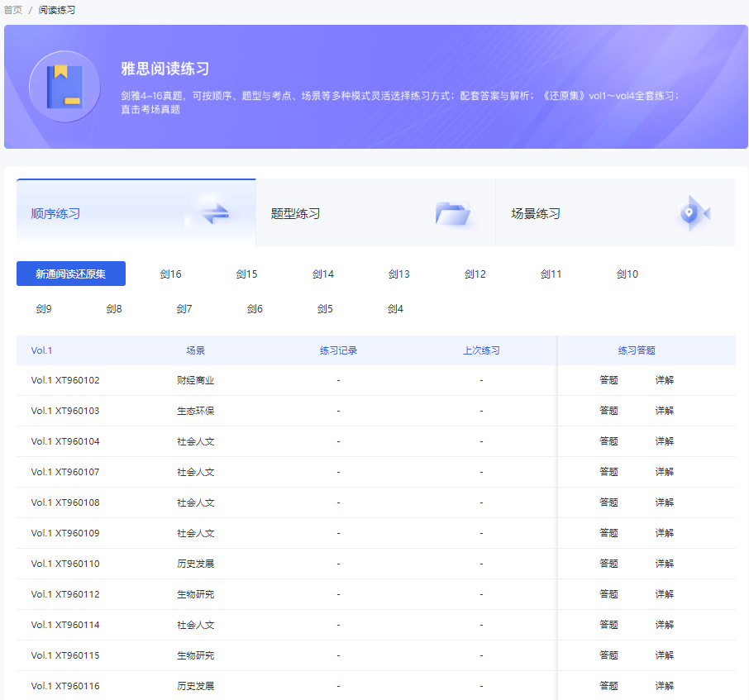Open the 剑5 book filter
This screenshot has width=749, height=700.
(x=325, y=309)
